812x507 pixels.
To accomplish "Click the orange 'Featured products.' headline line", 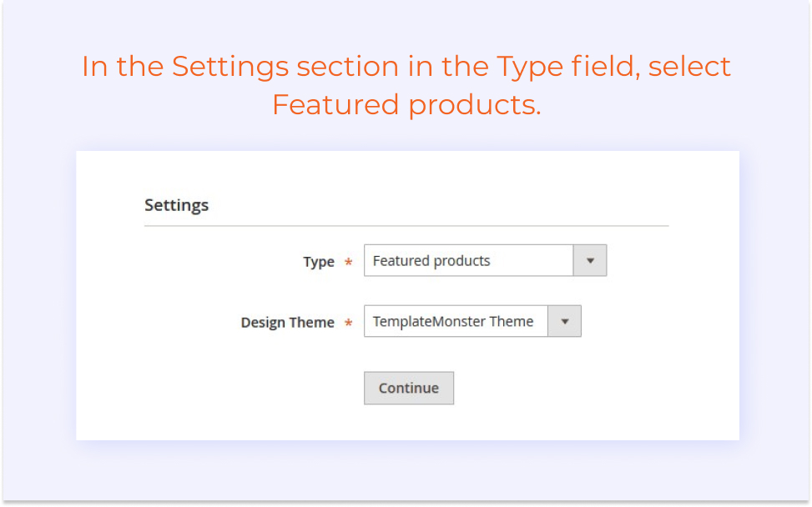I will coord(406,105).
